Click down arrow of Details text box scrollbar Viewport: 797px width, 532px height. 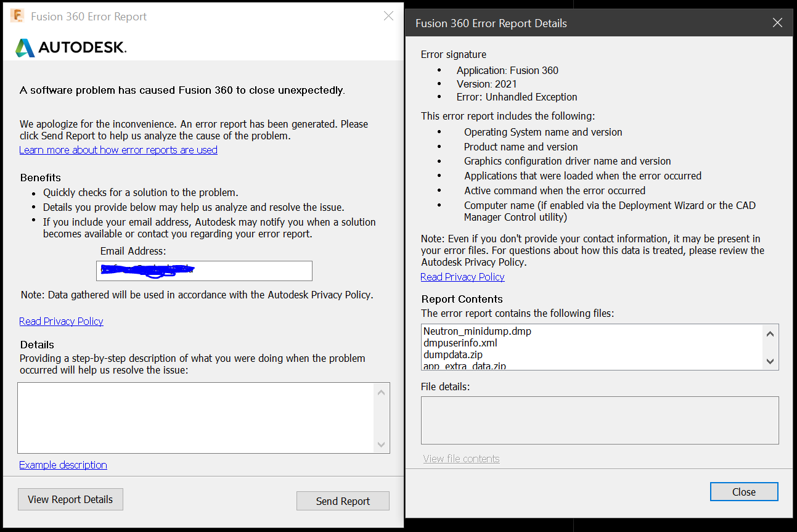tap(381, 444)
